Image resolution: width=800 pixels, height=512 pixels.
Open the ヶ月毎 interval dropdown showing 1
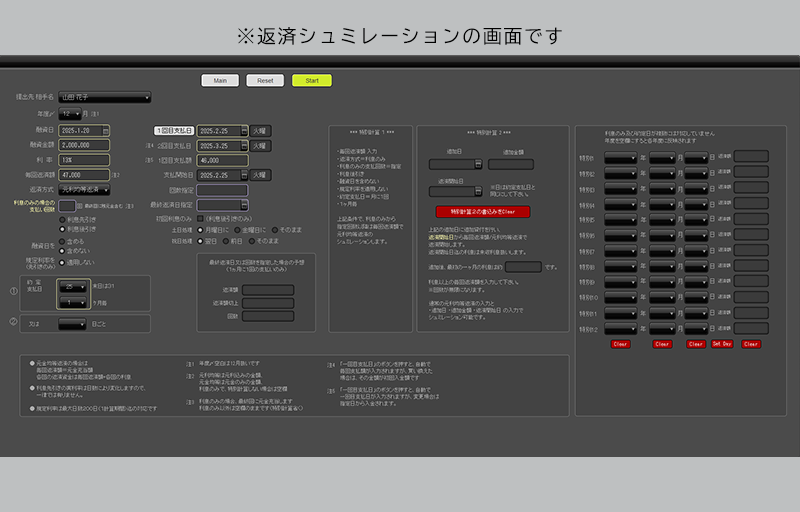point(73,303)
